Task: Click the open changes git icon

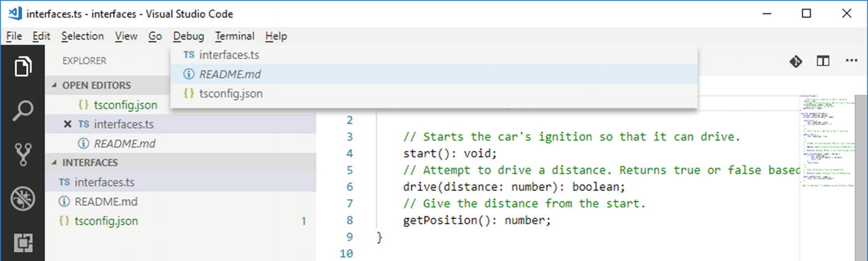Action: point(796,61)
